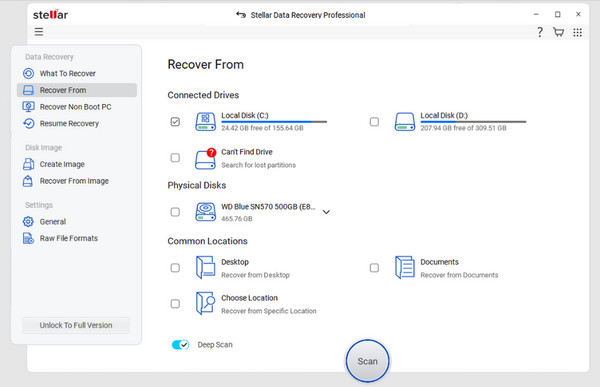Open the shopping cart icon
The image size is (600, 387).
[559, 32]
